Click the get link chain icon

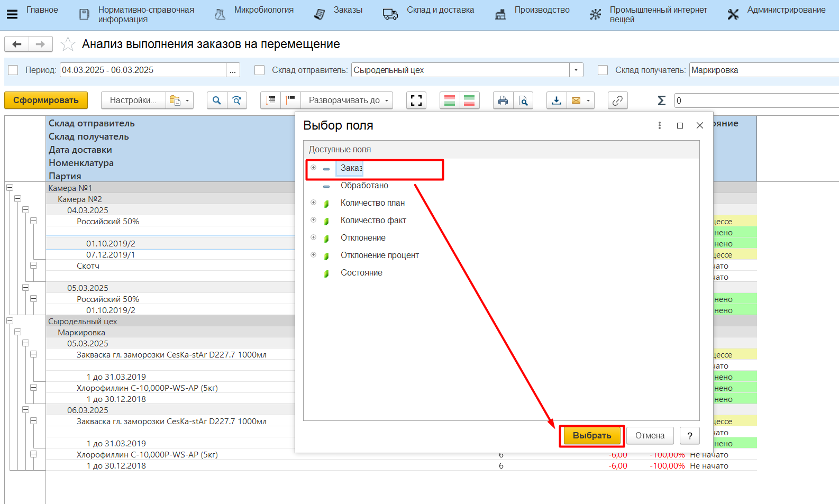(617, 100)
